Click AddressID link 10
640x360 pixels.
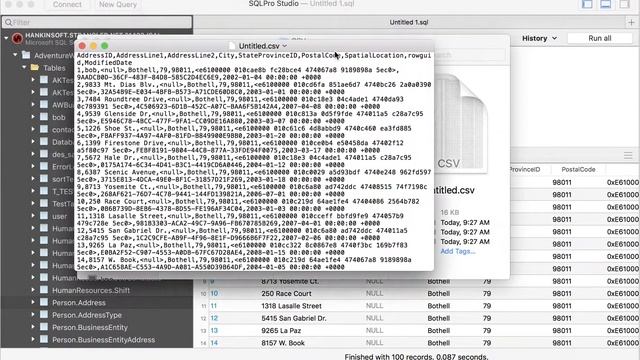pos(214,293)
